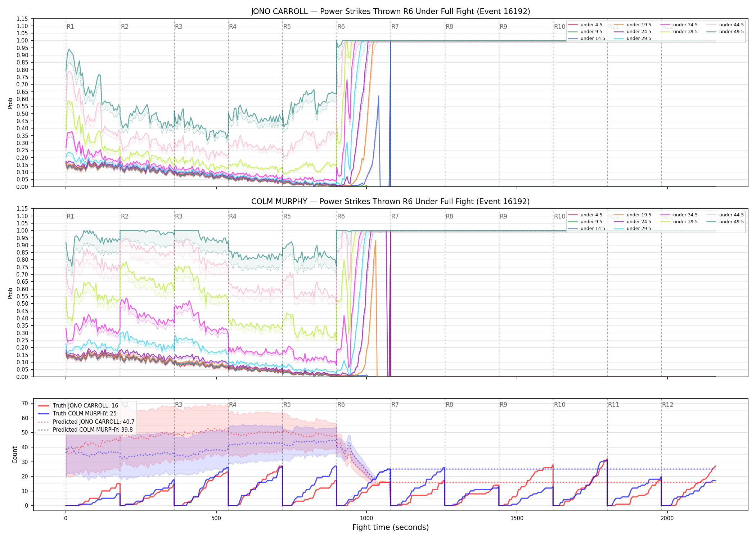Click the Jono Carroll chart title
This screenshot has height=540, width=756.
tap(391, 12)
